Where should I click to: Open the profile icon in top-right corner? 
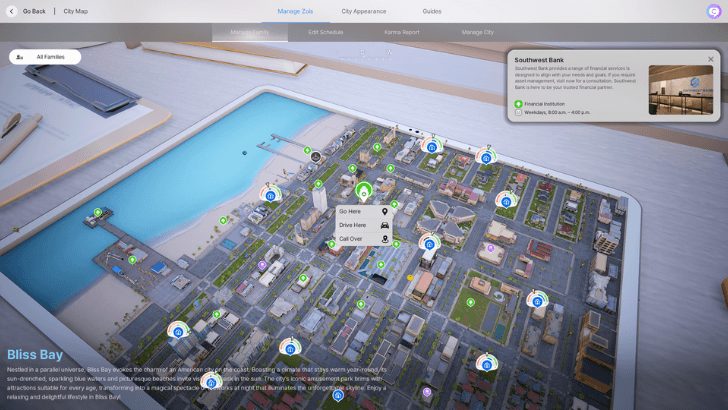click(x=713, y=11)
